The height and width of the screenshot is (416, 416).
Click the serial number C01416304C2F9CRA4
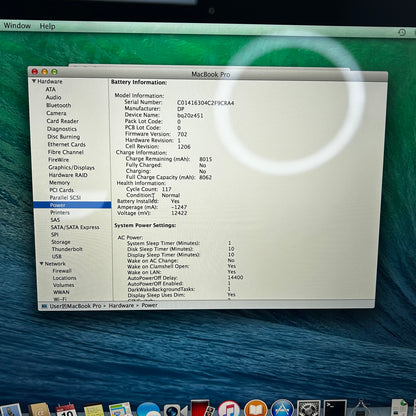click(206, 103)
